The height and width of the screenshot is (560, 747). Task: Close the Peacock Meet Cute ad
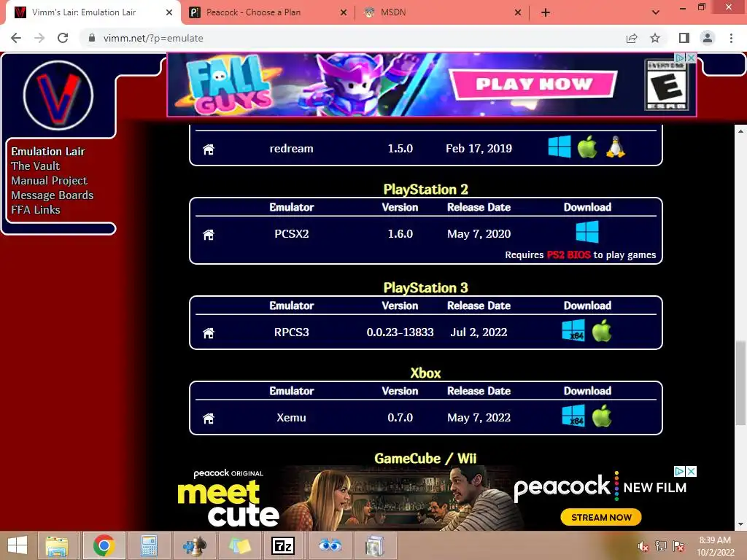pyautogui.click(x=691, y=472)
